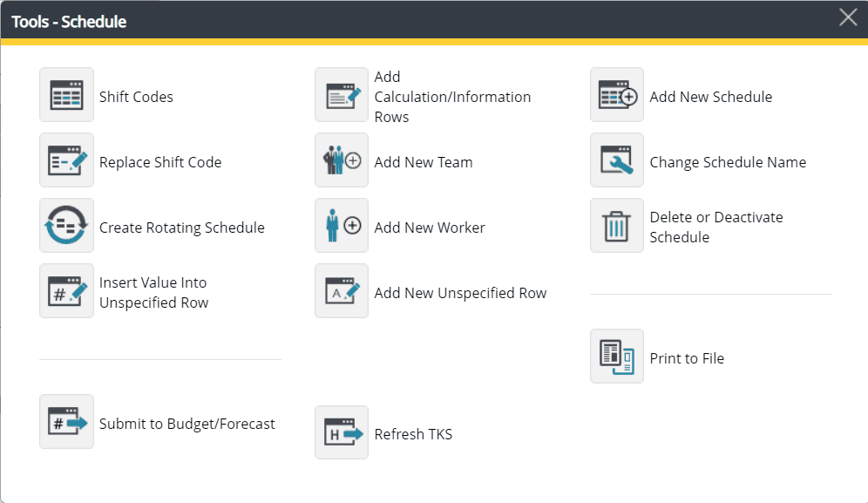
Task: Click the Add New Worker icon
Action: [342, 226]
